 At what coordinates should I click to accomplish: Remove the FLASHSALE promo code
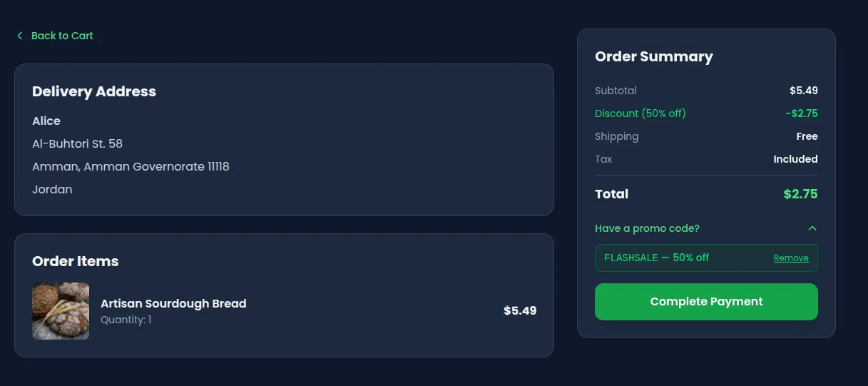tap(791, 258)
